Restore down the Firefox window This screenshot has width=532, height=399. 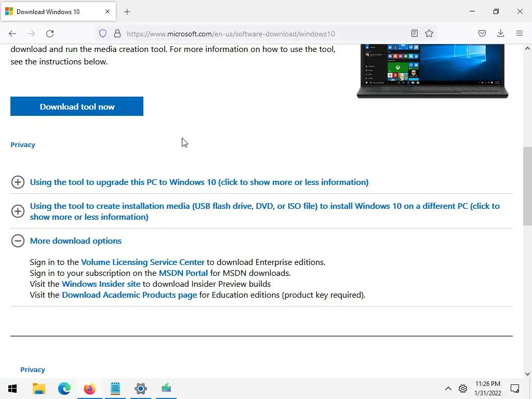pyautogui.click(x=496, y=11)
